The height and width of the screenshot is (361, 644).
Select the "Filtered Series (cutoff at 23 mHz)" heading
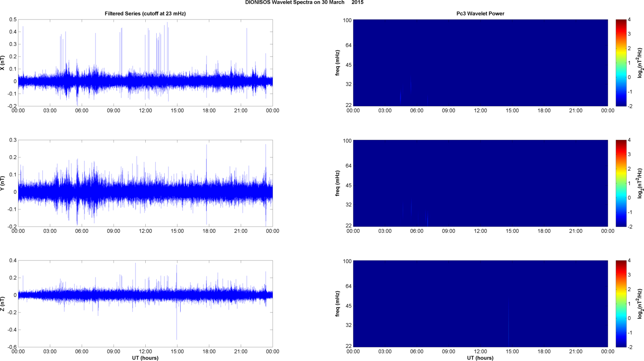145,14
